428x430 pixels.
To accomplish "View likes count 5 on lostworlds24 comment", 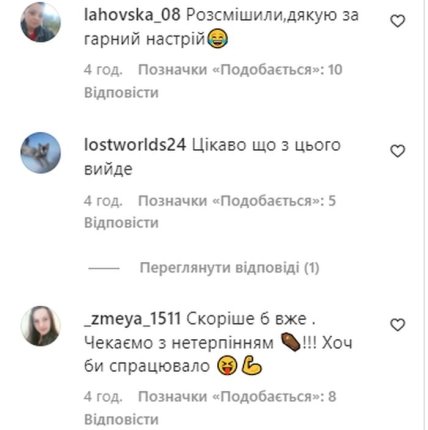I will (237, 201).
